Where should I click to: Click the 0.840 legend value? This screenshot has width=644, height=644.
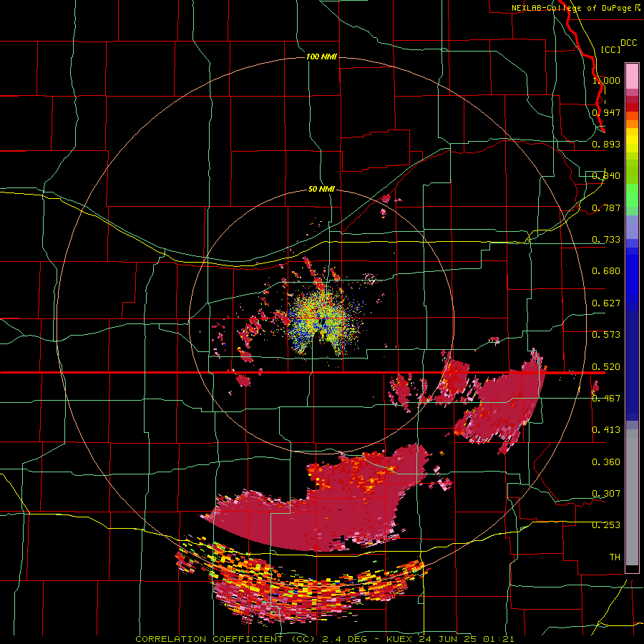coord(606,176)
